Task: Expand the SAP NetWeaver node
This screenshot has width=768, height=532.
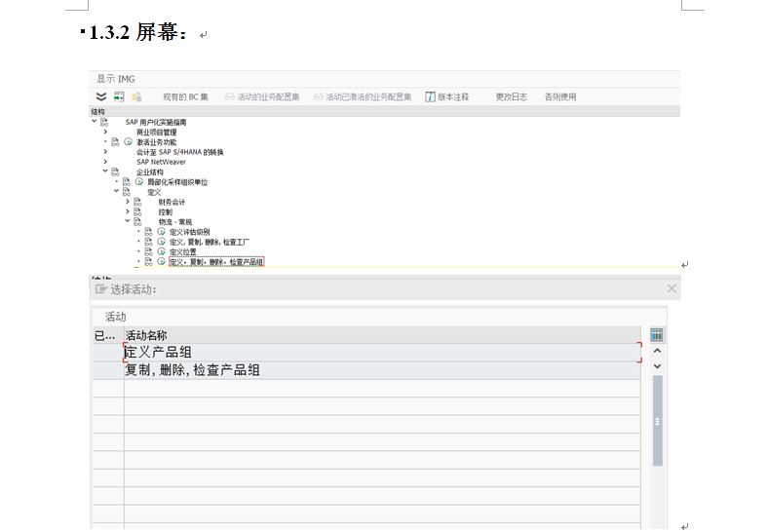Action: [x=105, y=162]
